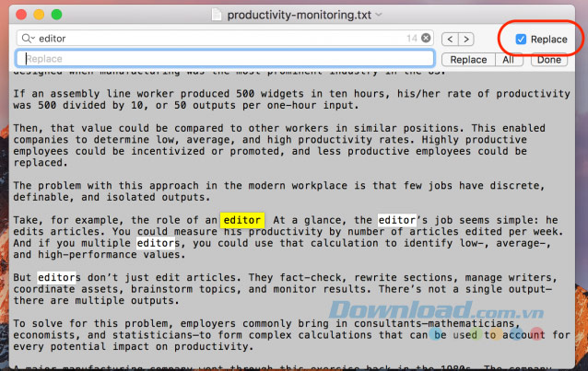The image size is (588, 371).
Task: Click highlighted editor in "editor's job seems simple"
Action: (396, 220)
